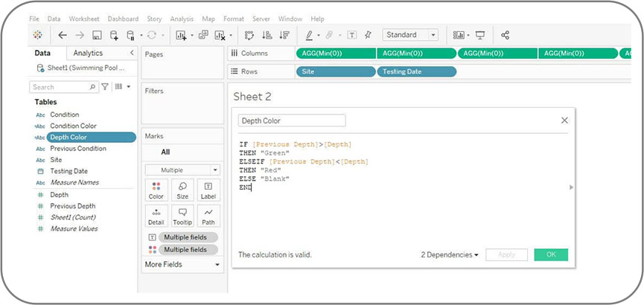This screenshot has width=644, height=305.
Task: Click the Run Update refresh icon
Action: [x=152, y=35]
